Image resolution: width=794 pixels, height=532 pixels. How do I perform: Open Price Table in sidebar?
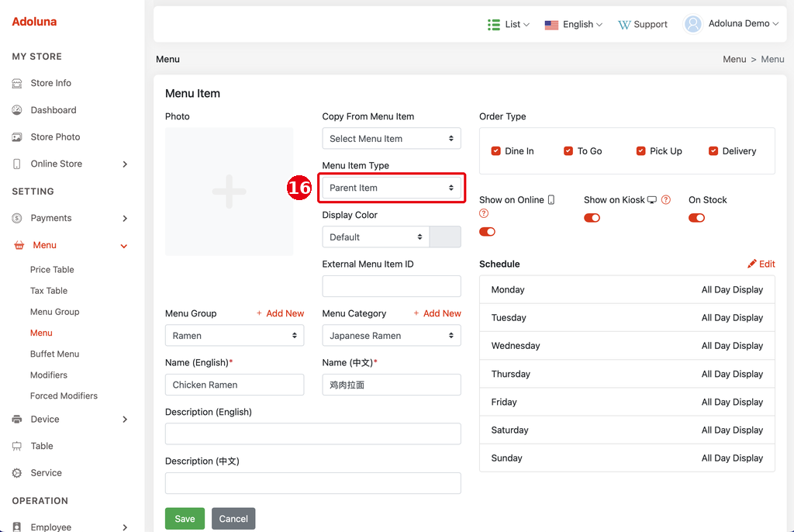(52, 270)
